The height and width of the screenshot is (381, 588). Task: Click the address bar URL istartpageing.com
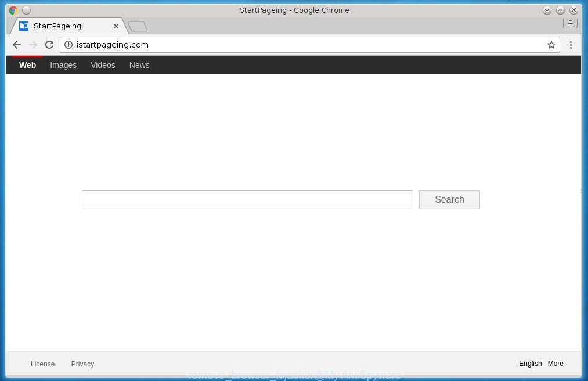point(112,45)
